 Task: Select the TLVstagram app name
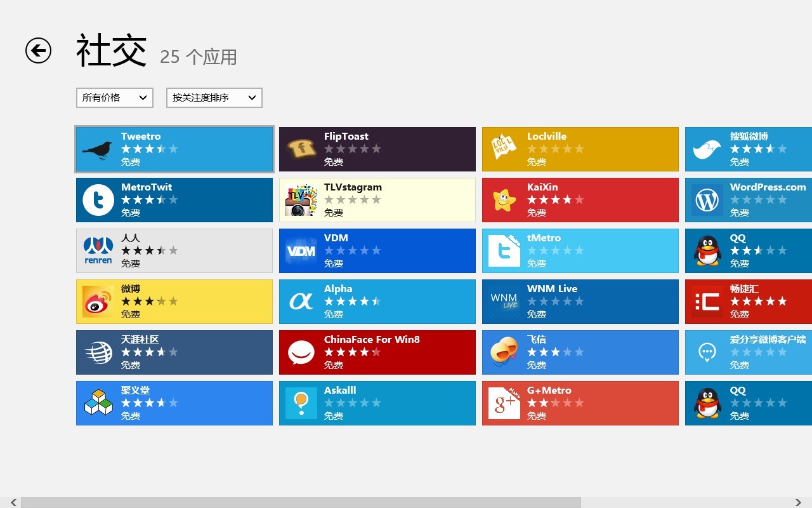point(353,187)
